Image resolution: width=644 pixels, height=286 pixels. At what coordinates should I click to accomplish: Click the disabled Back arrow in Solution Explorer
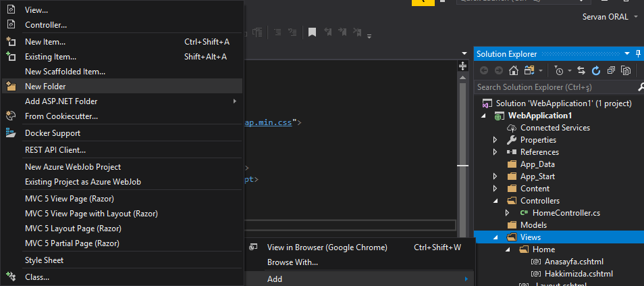[484, 71]
